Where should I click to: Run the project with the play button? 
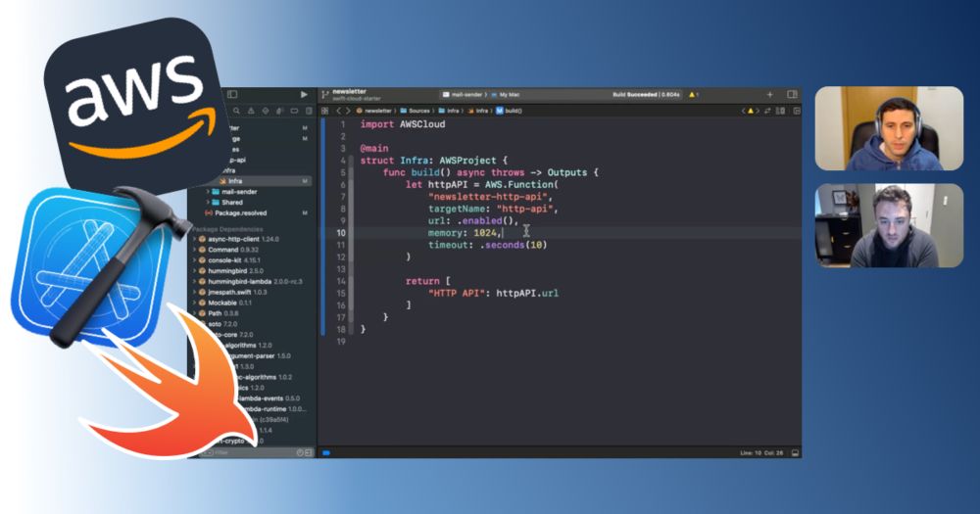[304, 94]
